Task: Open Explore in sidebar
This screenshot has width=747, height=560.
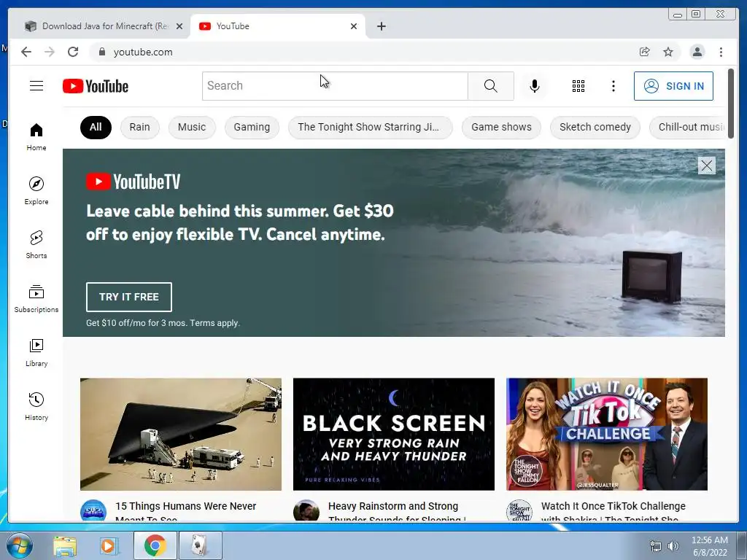Action: tap(36, 190)
